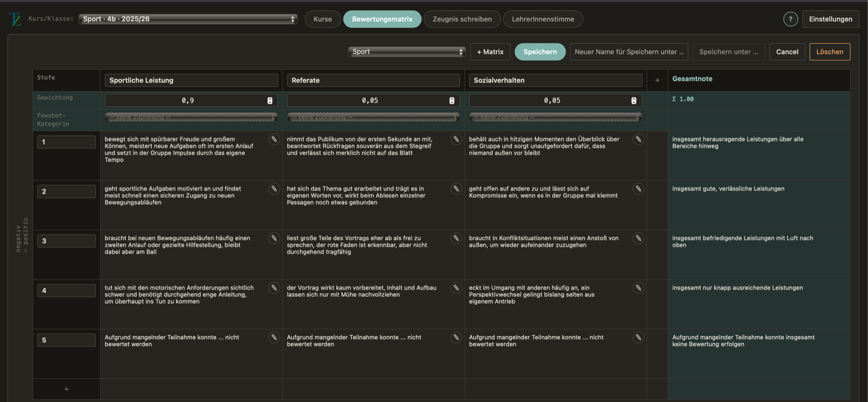Image resolution: width=868 pixels, height=402 pixels.
Task: Add new grade row with bottom plus
Action: [67, 389]
